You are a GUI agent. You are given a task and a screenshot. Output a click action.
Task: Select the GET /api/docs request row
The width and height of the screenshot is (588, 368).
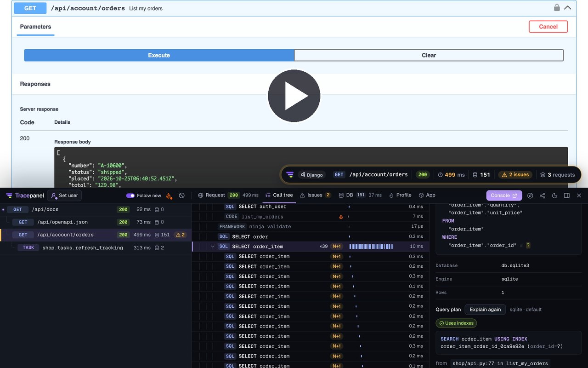tap(96, 209)
